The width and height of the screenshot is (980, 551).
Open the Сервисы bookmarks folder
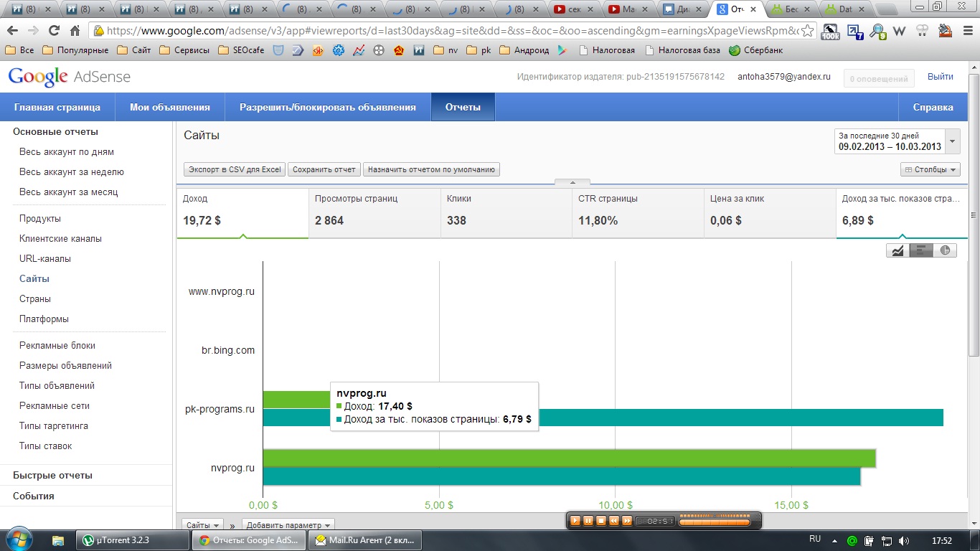pyautogui.click(x=184, y=51)
